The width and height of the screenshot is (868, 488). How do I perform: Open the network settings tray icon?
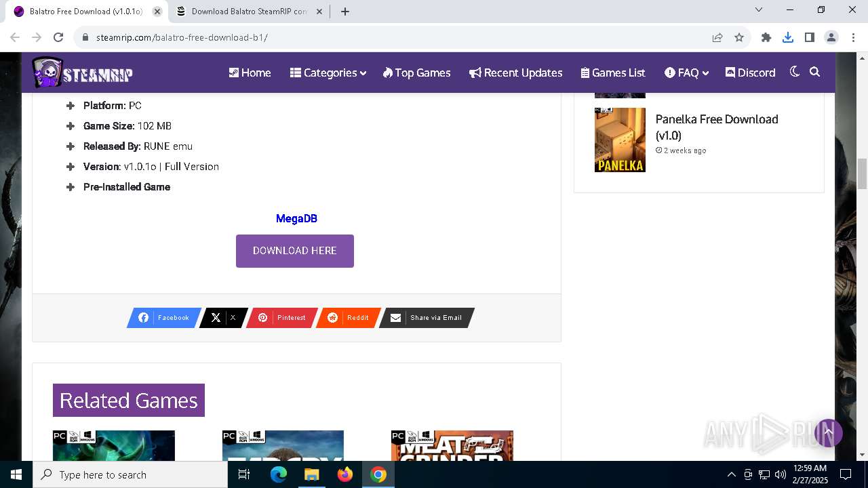coord(764,474)
